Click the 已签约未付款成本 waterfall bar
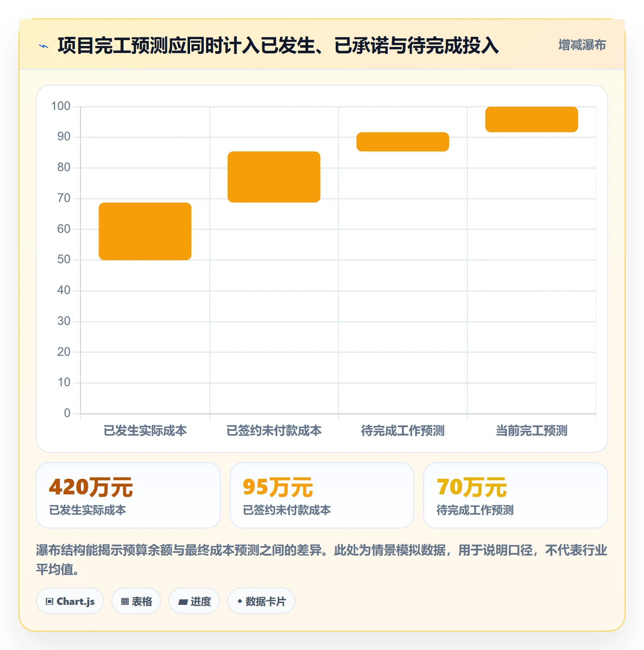 274,177
